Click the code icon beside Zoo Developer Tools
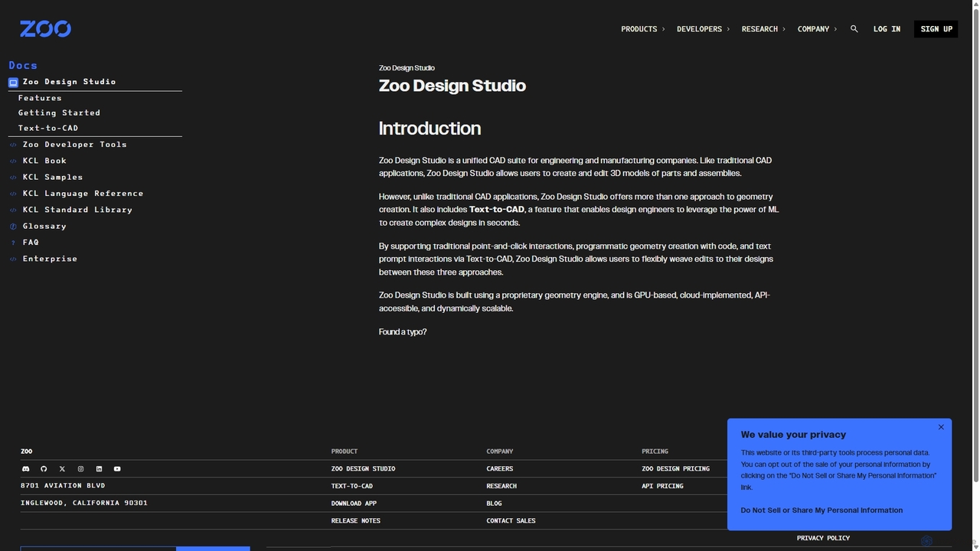Image resolution: width=980 pixels, height=551 pixels. click(x=13, y=145)
